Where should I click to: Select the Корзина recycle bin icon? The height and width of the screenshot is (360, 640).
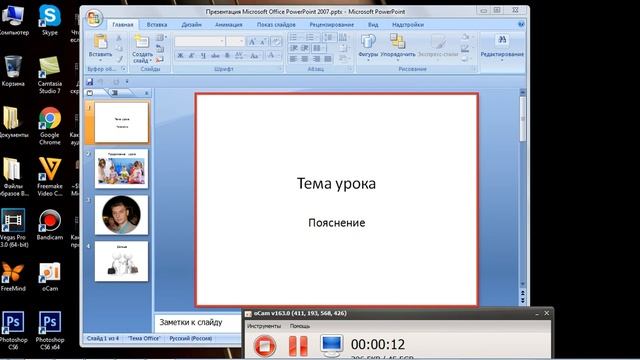tap(13, 71)
